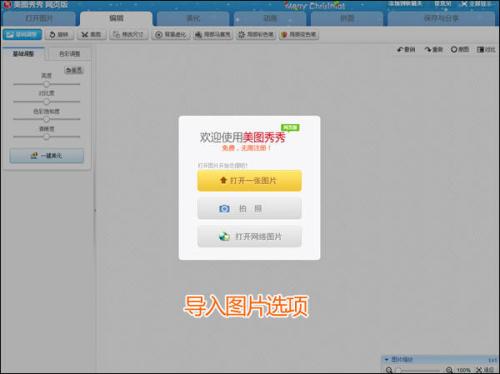Switch to the 编辑 edit tab
500x374 pixels.
click(116, 18)
